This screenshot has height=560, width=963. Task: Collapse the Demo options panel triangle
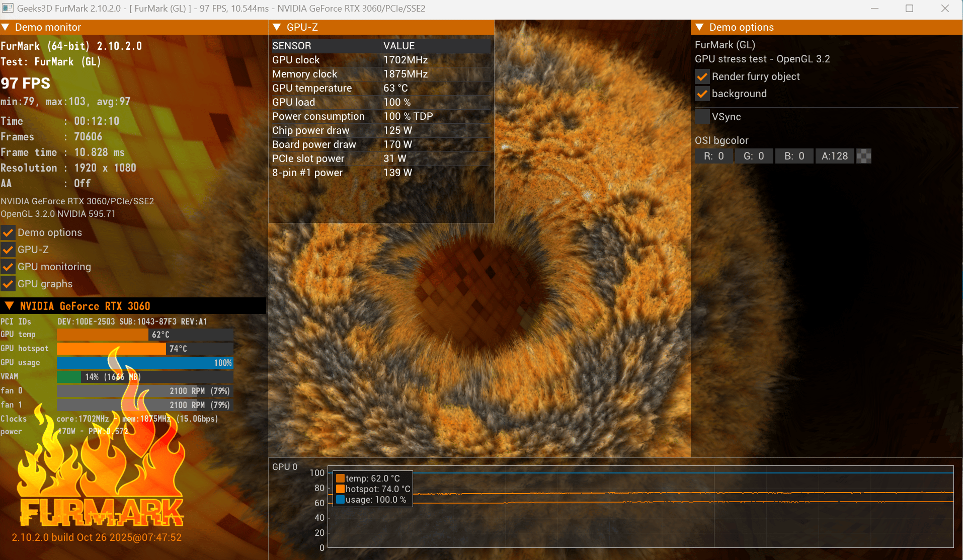point(699,27)
